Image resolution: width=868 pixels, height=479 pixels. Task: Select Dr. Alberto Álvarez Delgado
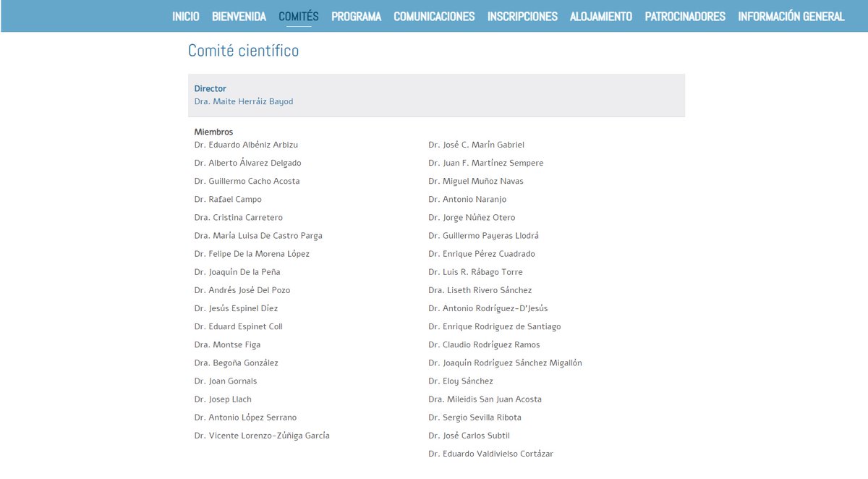point(247,163)
